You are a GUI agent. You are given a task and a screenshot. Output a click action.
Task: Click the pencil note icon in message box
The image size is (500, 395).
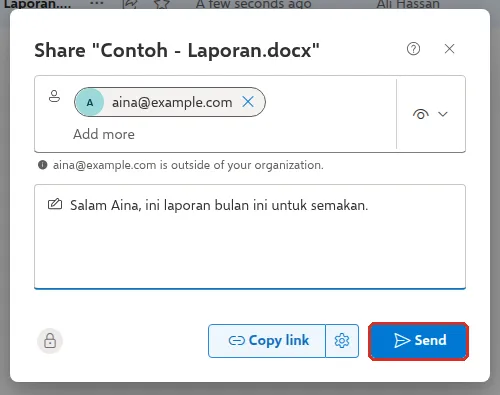tap(55, 204)
